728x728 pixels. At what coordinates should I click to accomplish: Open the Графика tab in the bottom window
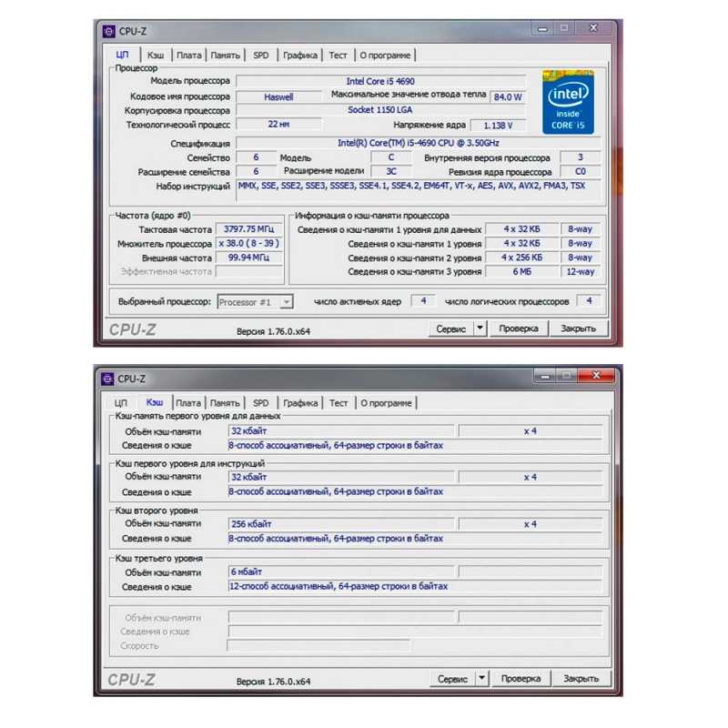click(x=300, y=403)
